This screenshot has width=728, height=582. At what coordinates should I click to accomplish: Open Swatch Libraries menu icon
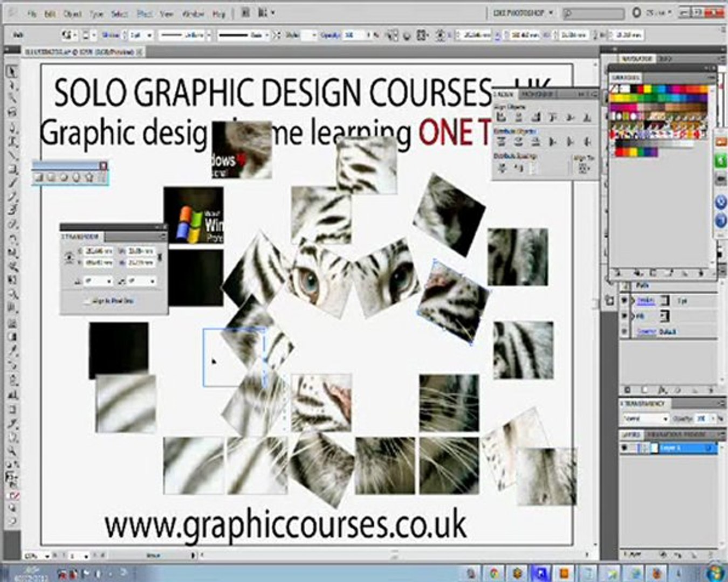pyautogui.click(x=617, y=273)
